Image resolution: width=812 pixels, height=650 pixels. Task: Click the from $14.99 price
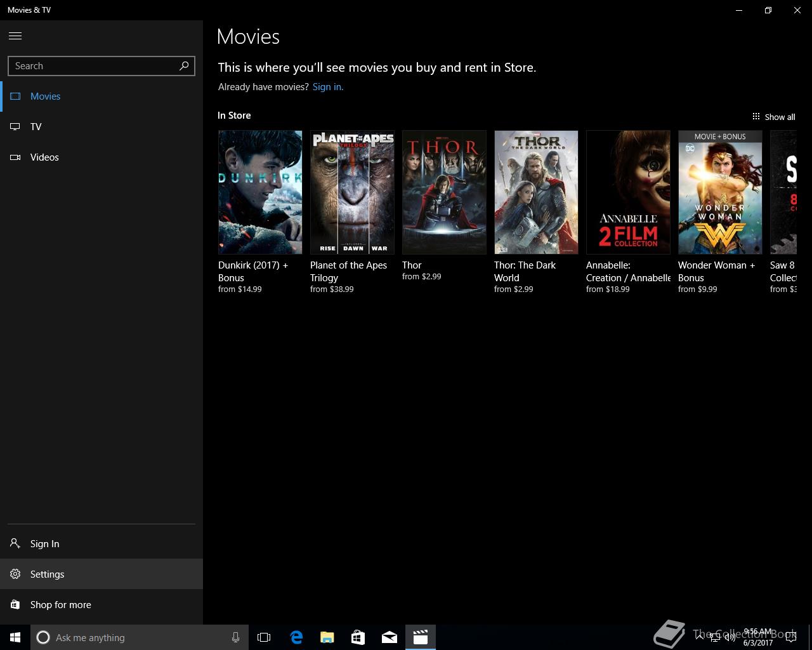click(240, 289)
